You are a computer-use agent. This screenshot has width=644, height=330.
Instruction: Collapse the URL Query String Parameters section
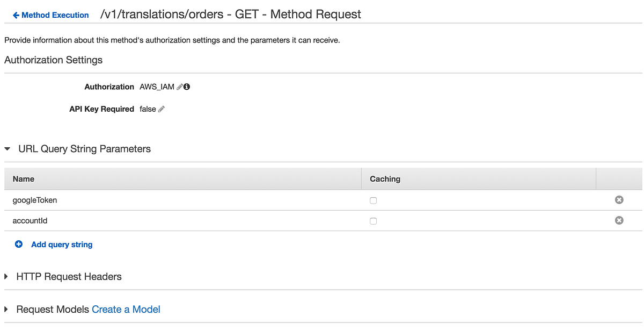[6, 149]
